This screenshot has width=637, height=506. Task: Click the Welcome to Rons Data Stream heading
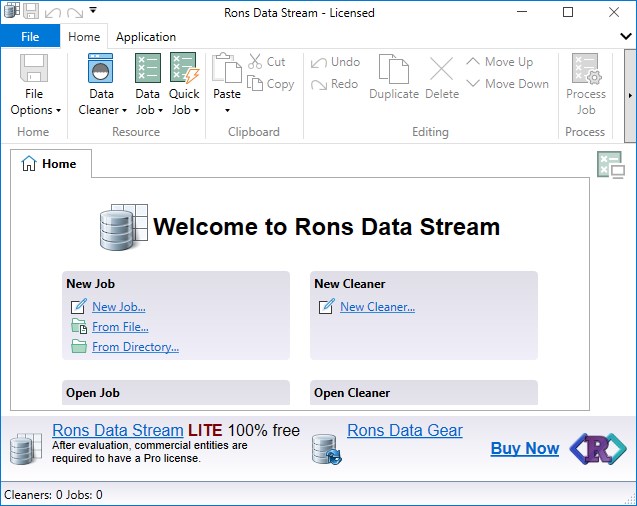click(327, 227)
